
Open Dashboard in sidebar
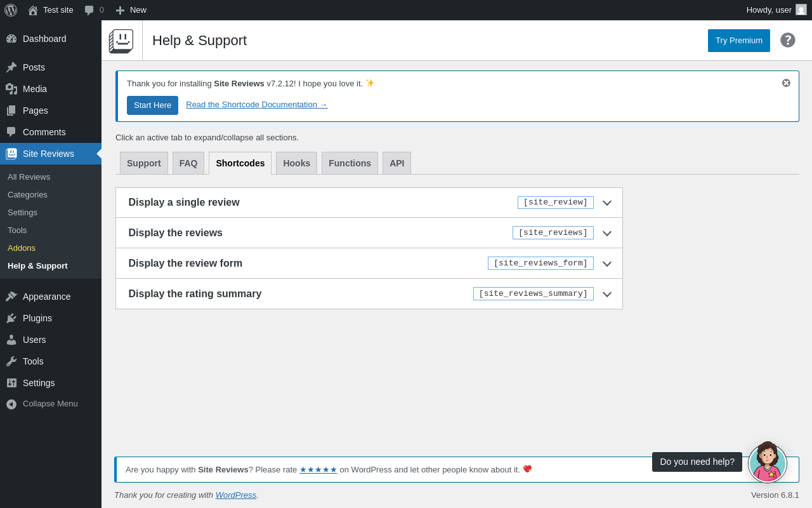click(x=51, y=39)
